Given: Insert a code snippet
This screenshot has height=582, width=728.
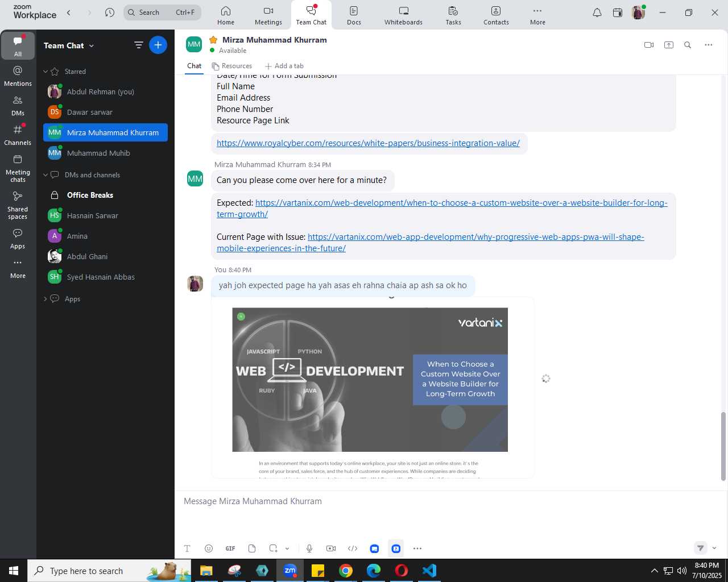Looking at the screenshot, I should [x=353, y=548].
